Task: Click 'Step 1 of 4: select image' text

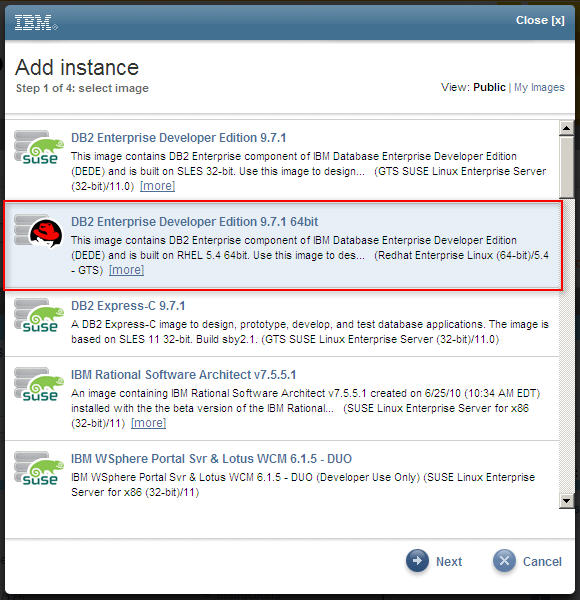Action: (x=82, y=88)
